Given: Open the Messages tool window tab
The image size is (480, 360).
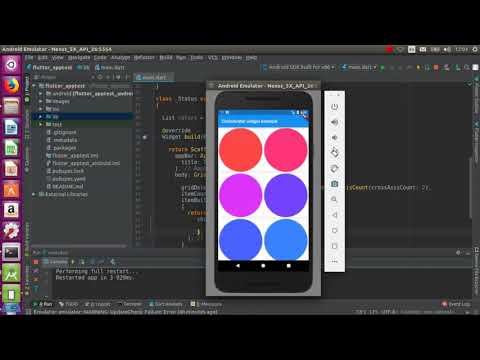Looking at the screenshot, I should point(206,304).
